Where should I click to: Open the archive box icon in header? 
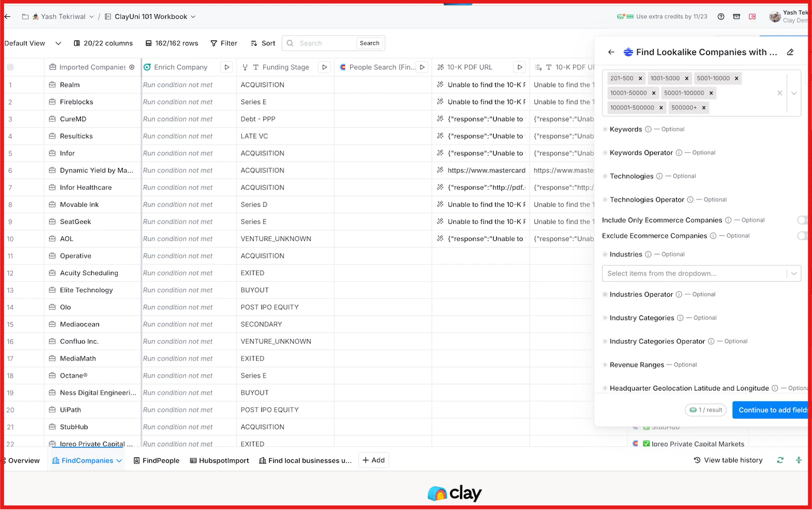pyautogui.click(x=736, y=17)
